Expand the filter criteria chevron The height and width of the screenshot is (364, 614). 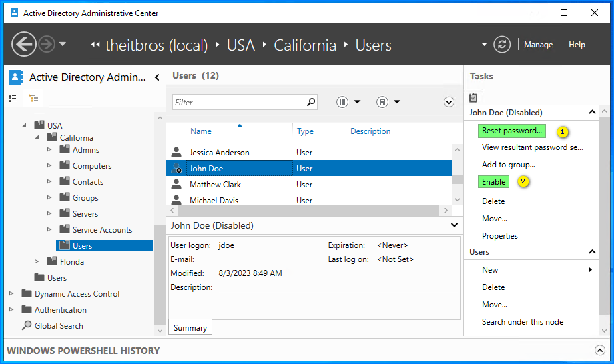[448, 102]
